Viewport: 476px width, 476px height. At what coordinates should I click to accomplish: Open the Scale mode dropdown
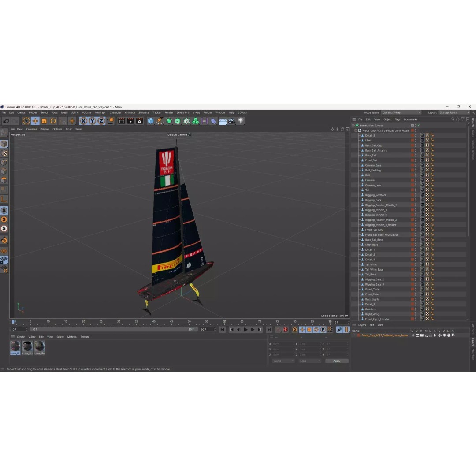pos(310,361)
